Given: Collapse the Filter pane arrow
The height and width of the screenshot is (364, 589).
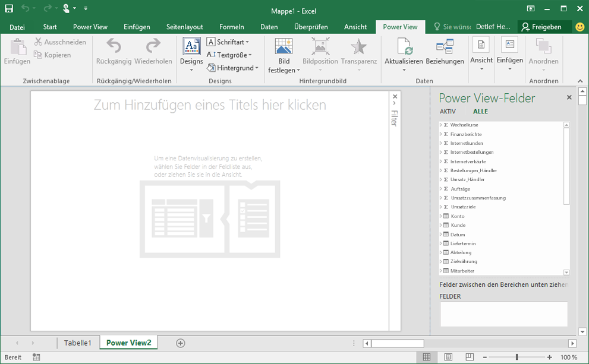Looking at the screenshot, I should 394,104.
